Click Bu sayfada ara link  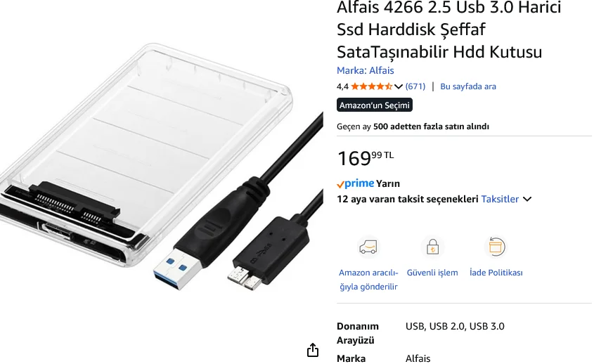[468, 86]
